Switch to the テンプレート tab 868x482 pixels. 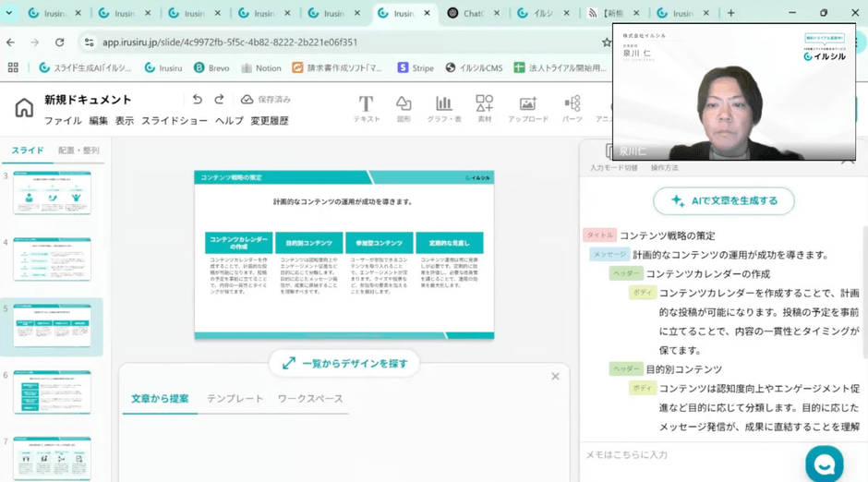(235, 399)
